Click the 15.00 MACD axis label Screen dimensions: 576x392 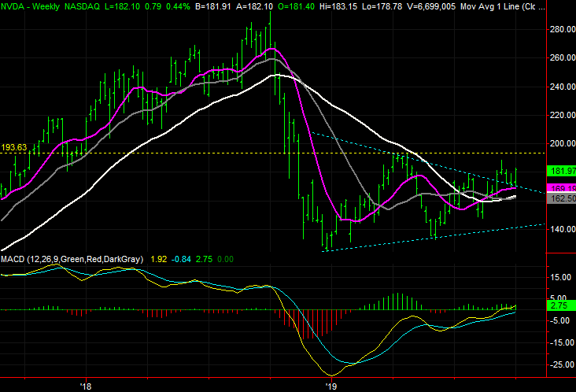point(560,277)
